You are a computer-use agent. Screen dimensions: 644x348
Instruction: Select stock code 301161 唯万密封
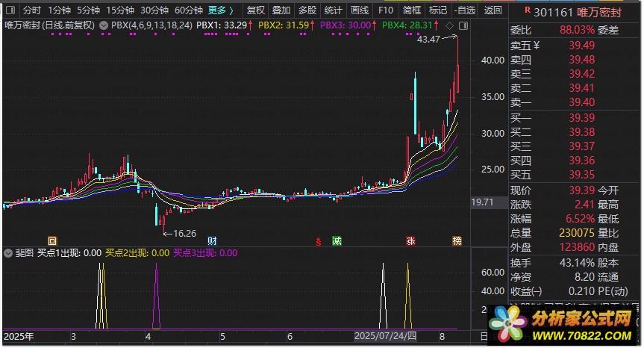pos(578,13)
